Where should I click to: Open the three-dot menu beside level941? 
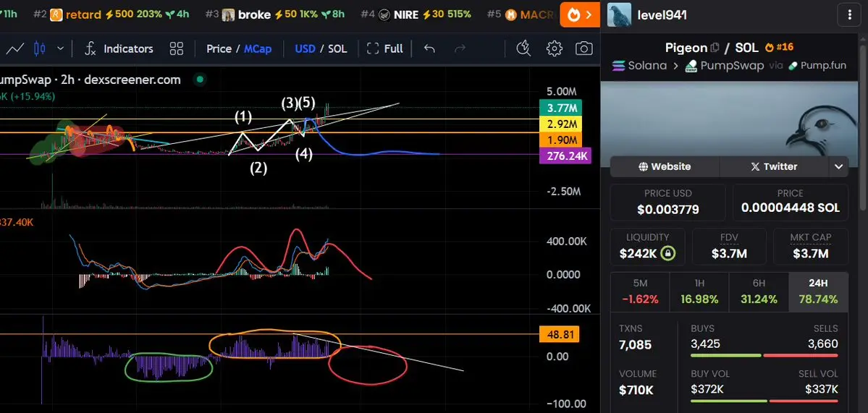point(850,15)
